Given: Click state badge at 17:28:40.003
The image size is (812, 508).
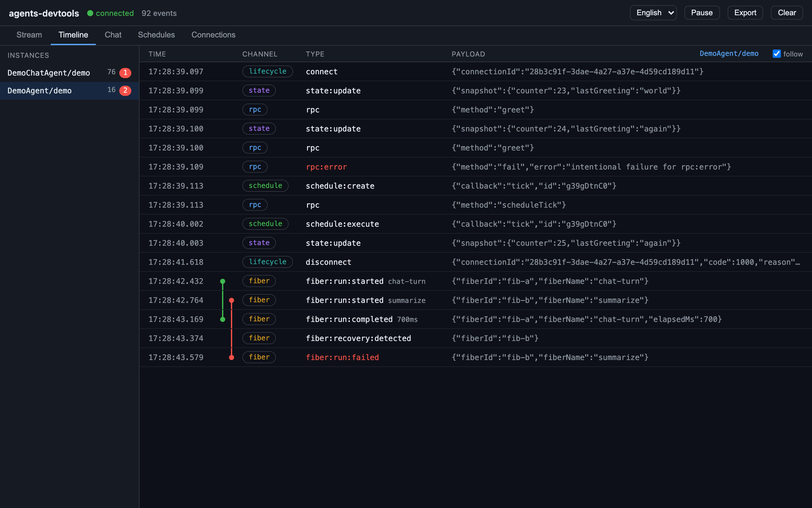Looking at the screenshot, I should pos(259,243).
